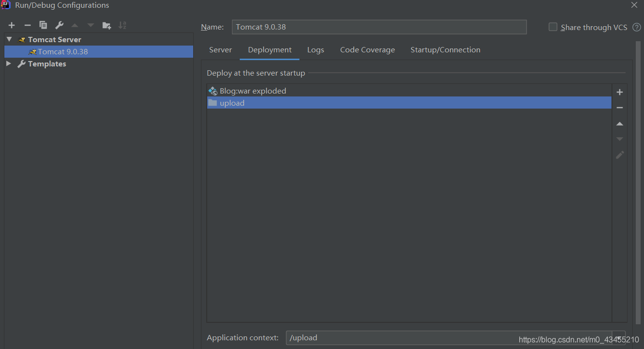Remove selected configuration with minus icon

tap(28, 25)
